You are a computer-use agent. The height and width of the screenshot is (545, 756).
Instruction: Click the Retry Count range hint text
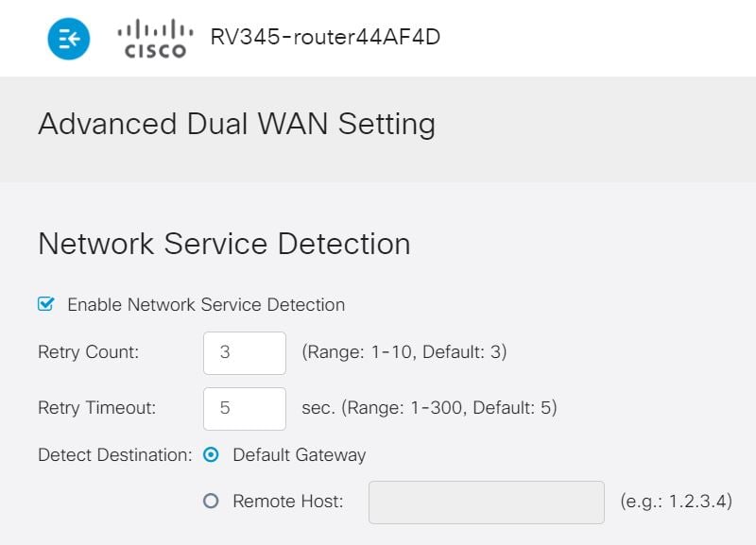coord(404,352)
